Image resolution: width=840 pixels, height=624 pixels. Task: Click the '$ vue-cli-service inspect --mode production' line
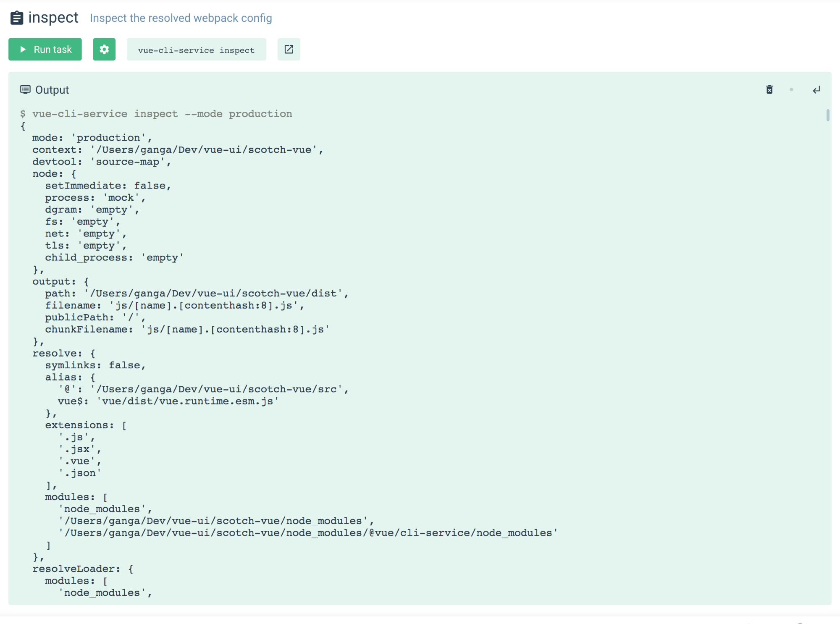(x=156, y=114)
